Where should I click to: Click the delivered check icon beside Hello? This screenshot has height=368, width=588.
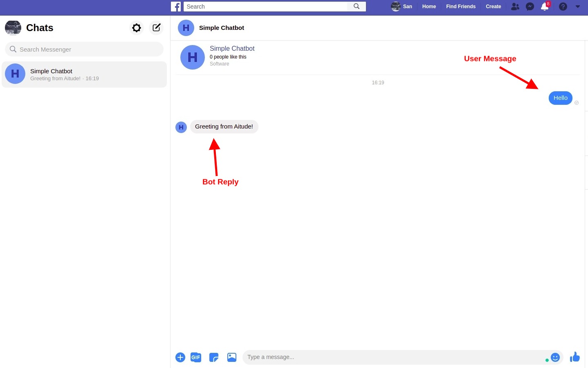pos(577,103)
